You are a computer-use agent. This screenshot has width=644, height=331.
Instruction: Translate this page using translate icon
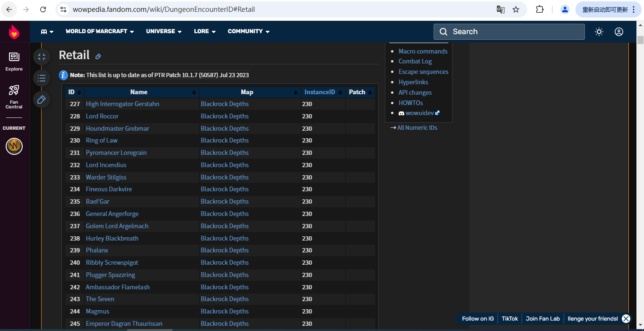click(x=500, y=9)
